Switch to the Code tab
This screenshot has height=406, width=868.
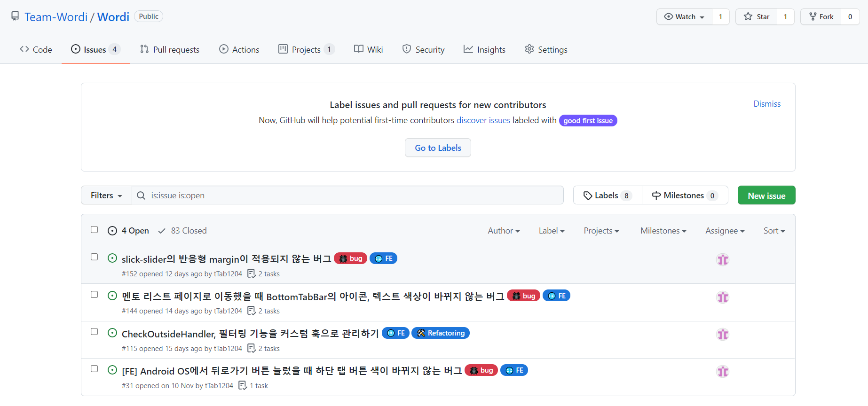point(36,49)
